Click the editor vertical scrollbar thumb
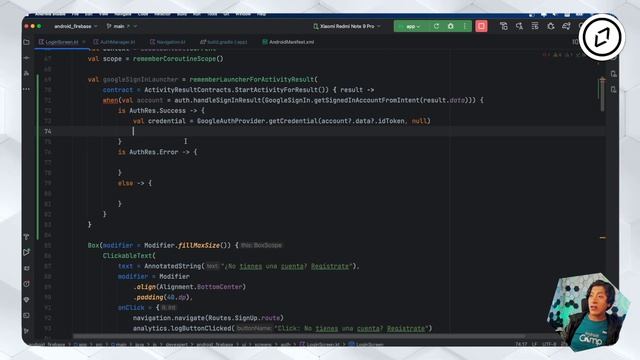Screen dimensions: 640x360 (602, 95)
